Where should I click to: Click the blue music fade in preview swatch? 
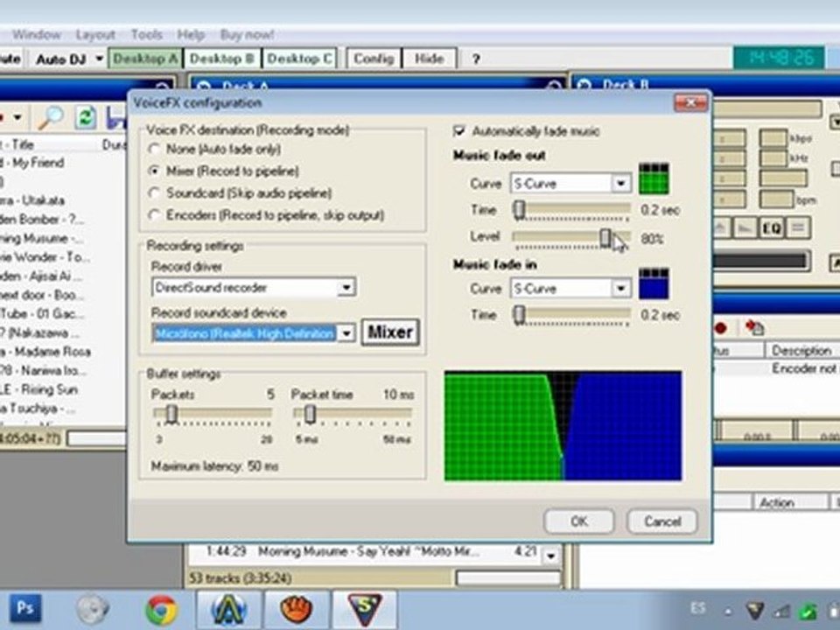pos(654,283)
